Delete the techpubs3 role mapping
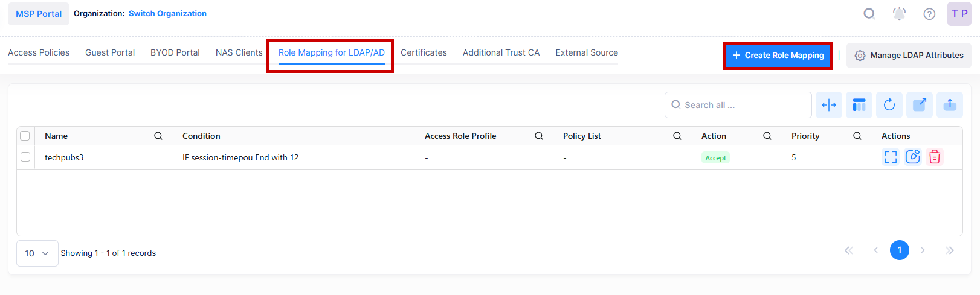The width and height of the screenshot is (980, 295). (934, 157)
